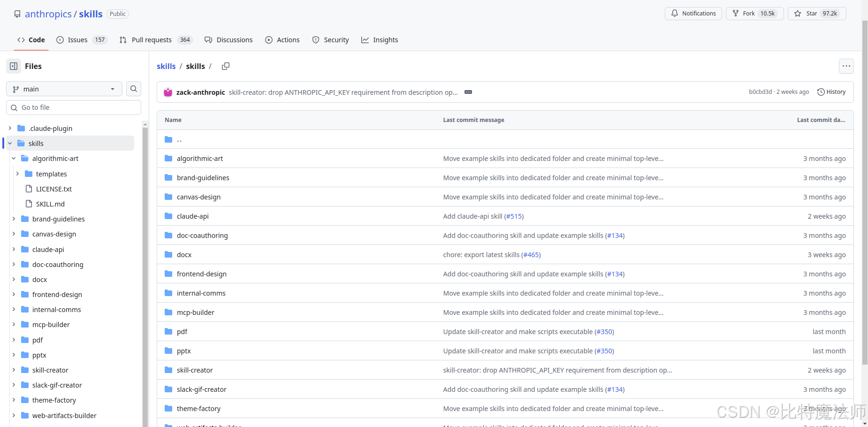The width and height of the screenshot is (868, 427).
Task: Click the Notifications bell button
Action: tap(693, 14)
